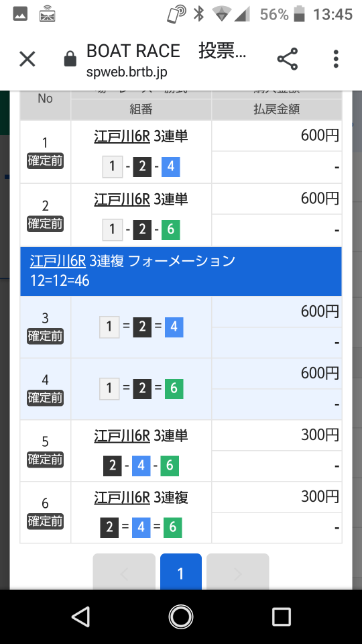
Task: Close the browser tab with X icon
Action: click(x=27, y=59)
